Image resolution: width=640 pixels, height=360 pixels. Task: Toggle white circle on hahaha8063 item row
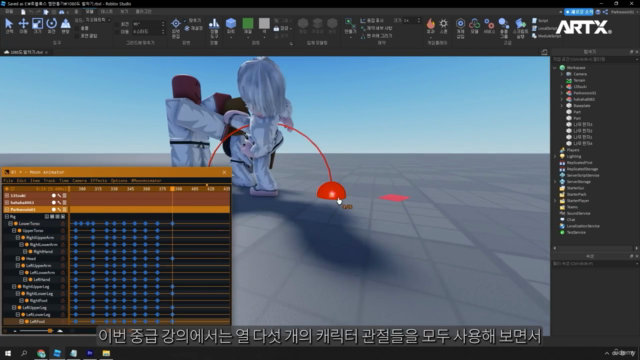coord(53,202)
